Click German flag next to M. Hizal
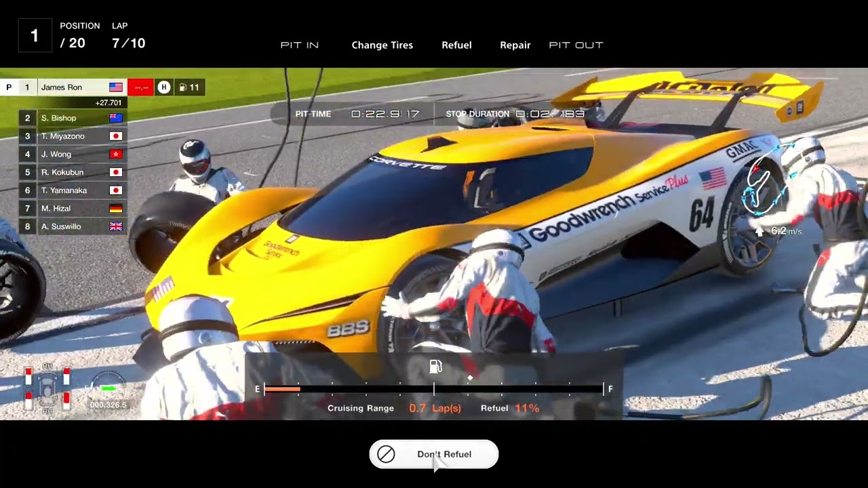This screenshot has height=488, width=868. click(116, 208)
